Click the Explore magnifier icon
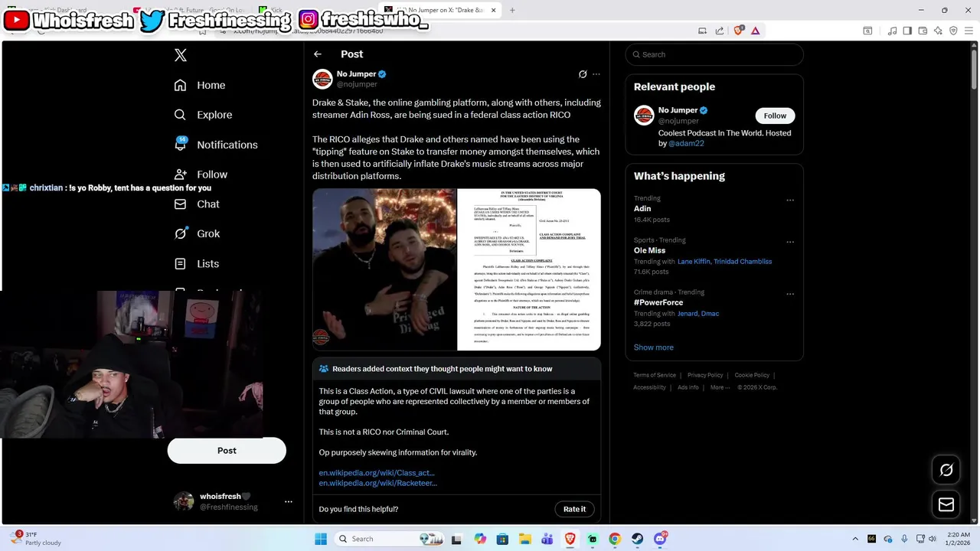Image resolution: width=980 pixels, height=551 pixels. [180, 115]
